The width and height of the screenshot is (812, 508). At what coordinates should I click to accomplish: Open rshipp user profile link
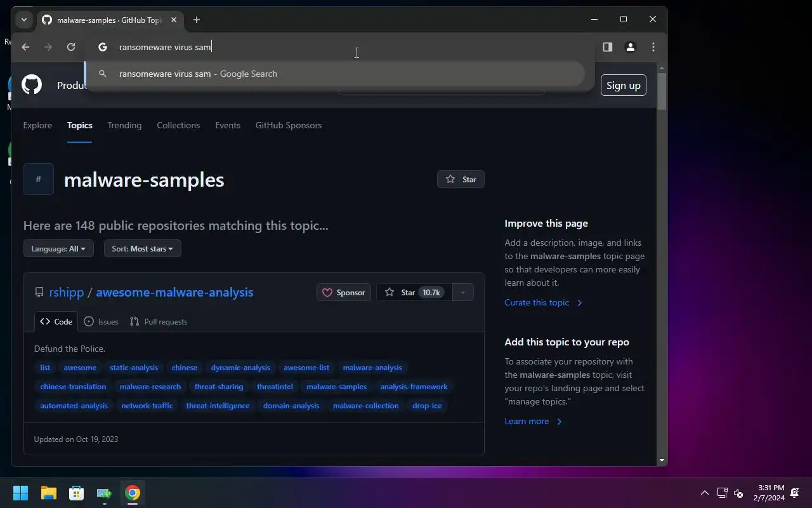point(67,292)
